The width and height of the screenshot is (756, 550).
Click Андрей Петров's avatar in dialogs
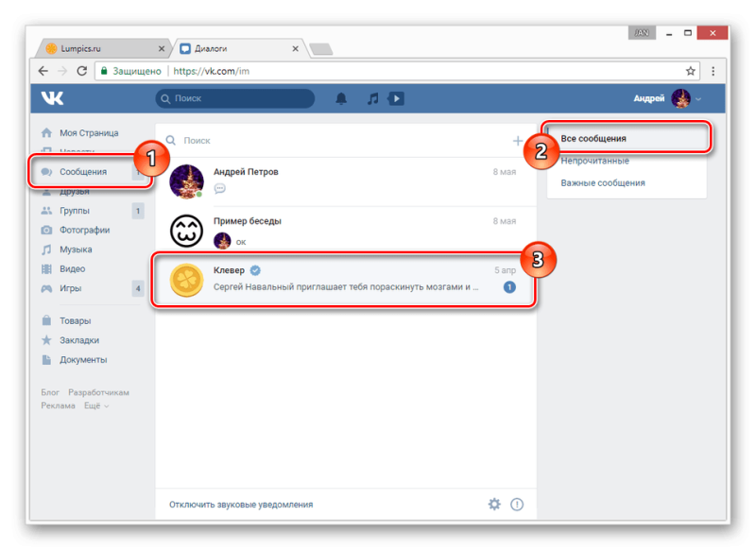(186, 181)
